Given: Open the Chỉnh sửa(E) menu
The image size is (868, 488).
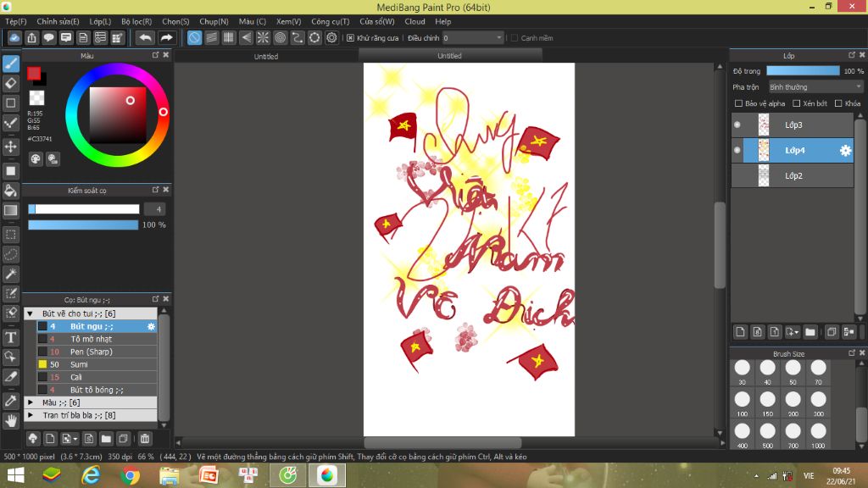Looking at the screenshot, I should tap(58, 21).
